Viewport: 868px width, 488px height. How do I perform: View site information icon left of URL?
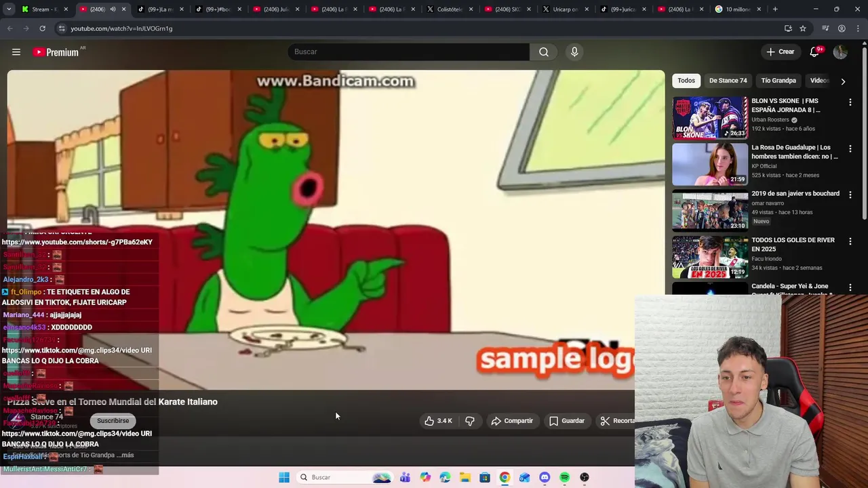click(62, 28)
